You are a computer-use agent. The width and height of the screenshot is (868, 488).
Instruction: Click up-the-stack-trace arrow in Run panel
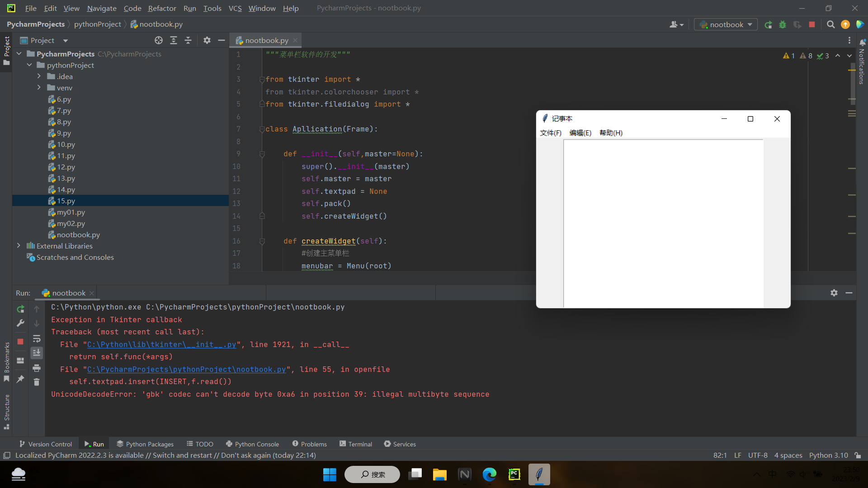coord(37,309)
